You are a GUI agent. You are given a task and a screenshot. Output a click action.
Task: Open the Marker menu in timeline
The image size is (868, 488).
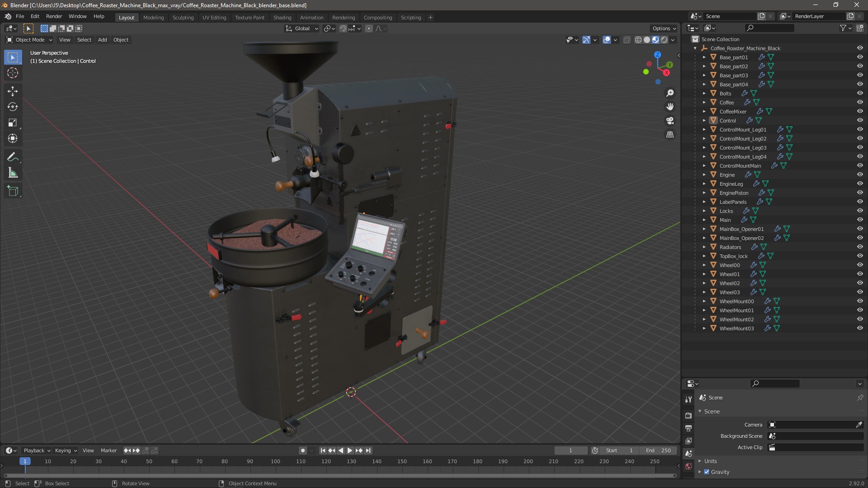point(108,450)
